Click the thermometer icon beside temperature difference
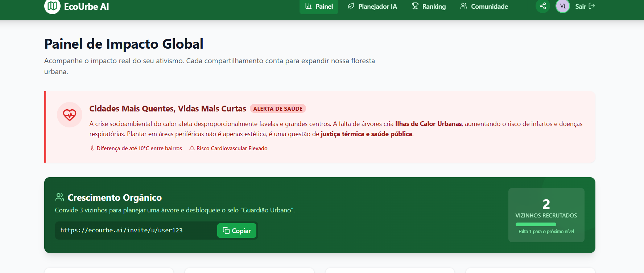644x273 pixels. point(92,148)
